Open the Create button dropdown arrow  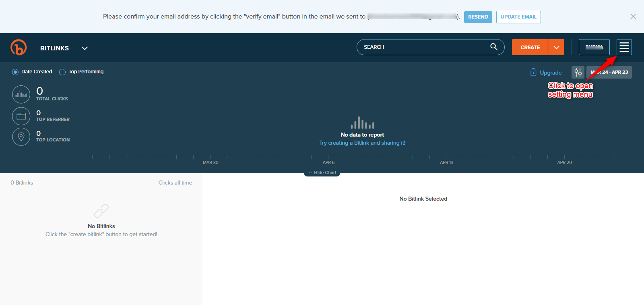click(x=556, y=47)
